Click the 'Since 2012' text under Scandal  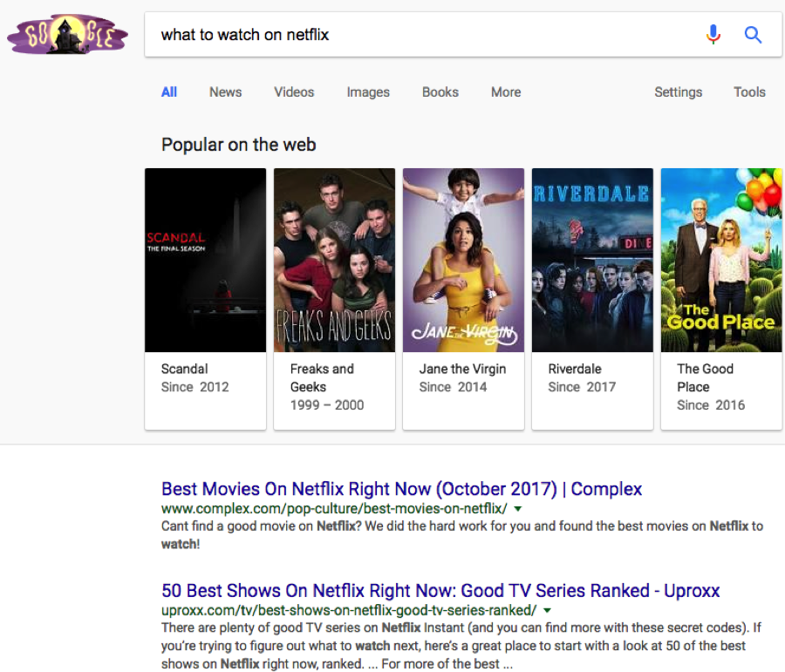tap(195, 387)
